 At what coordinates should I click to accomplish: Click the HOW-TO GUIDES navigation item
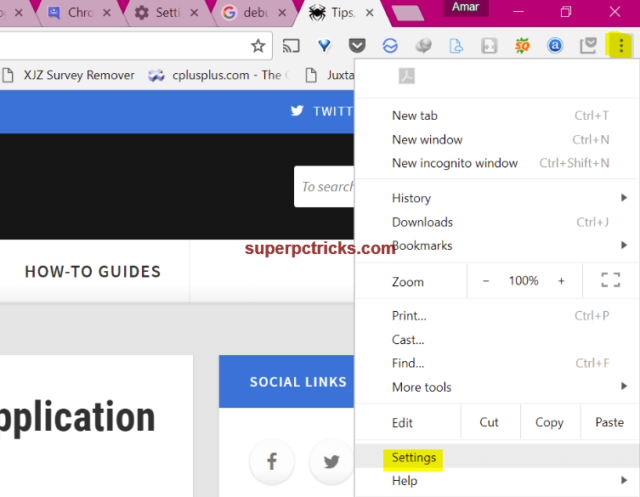(93, 272)
